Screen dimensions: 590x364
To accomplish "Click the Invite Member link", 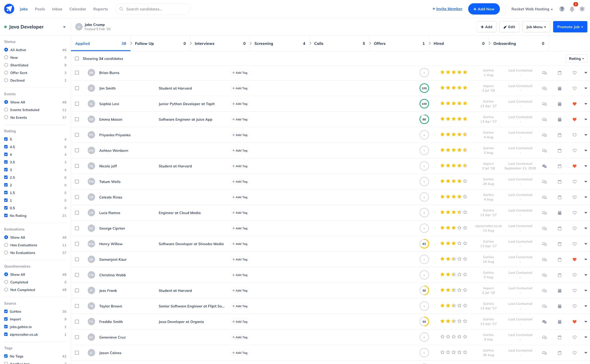I will (x=447, y=9).
